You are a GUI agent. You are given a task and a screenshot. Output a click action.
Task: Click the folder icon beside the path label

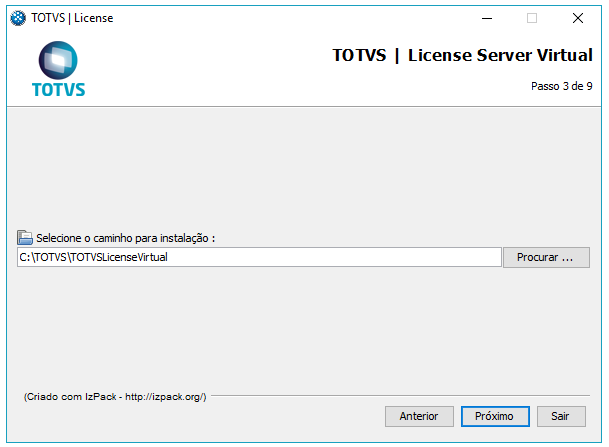pyautogui.click(x=25, y=238)
